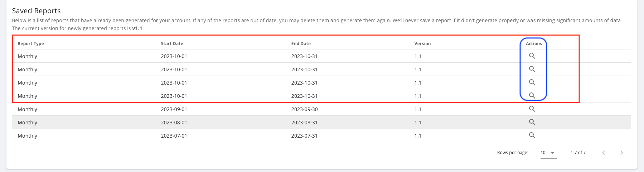Screen dimensions: 644x172
Task: Sort by Report Type column header
Action: (31, 44)
